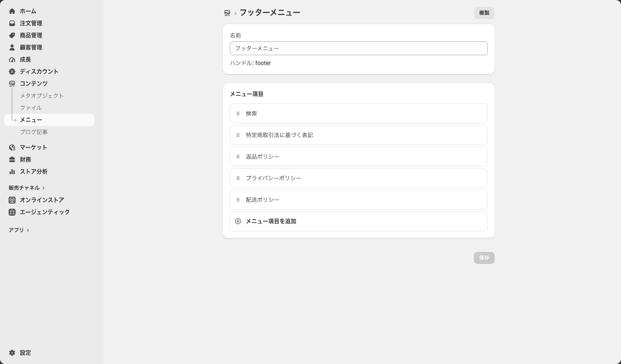Go to 注文管理 in the sidebar

[49, 23]
